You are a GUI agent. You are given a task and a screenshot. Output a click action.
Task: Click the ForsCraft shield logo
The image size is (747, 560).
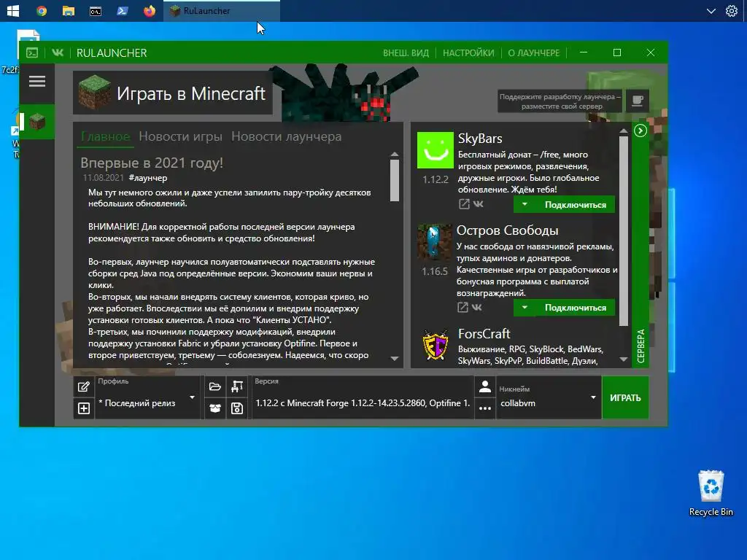coord(436,345)
